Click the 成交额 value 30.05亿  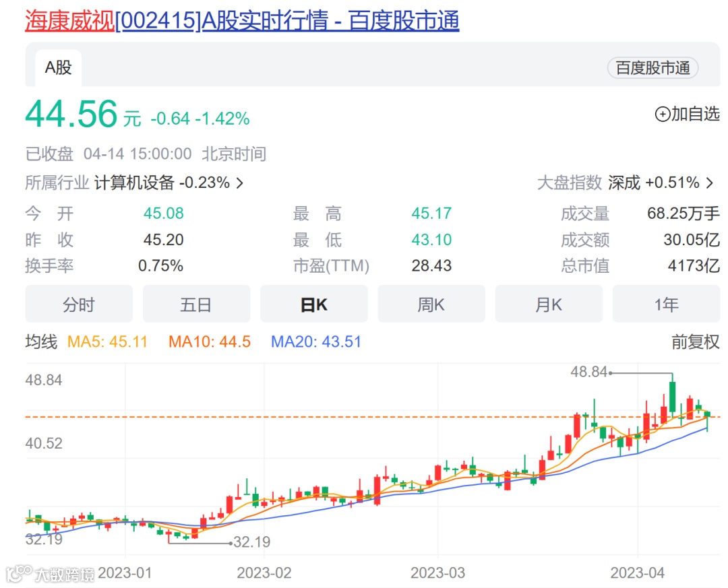pyautogui.click(x=692, y=240)
